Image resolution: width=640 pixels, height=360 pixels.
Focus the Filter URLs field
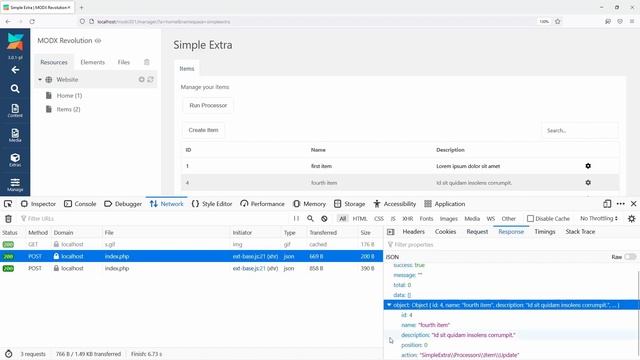click(x=155, y=219)
